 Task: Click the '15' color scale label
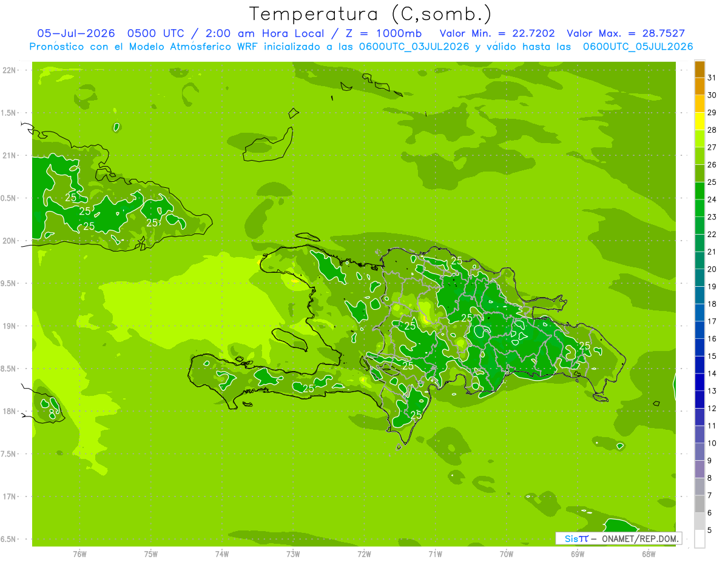[x=712, y=356]
